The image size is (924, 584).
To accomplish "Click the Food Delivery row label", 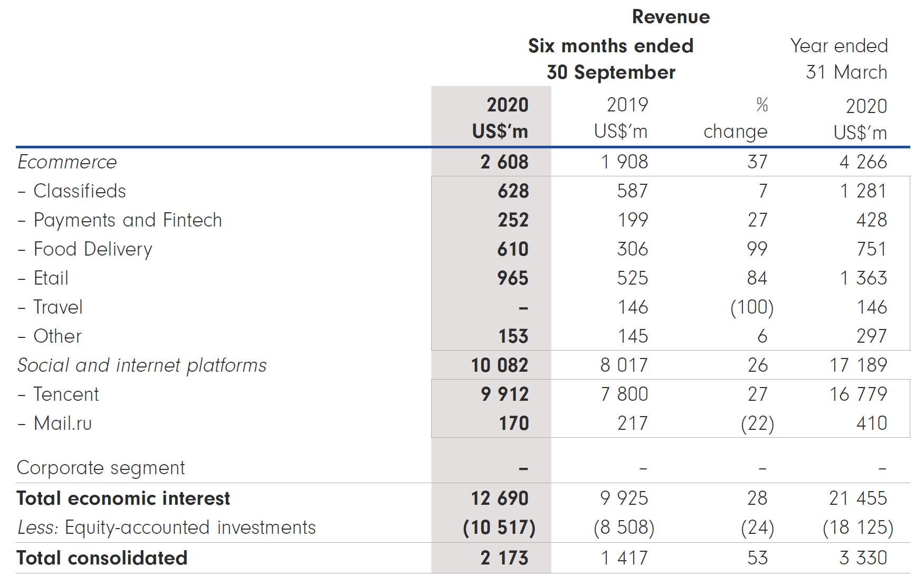I will (92, 249).
